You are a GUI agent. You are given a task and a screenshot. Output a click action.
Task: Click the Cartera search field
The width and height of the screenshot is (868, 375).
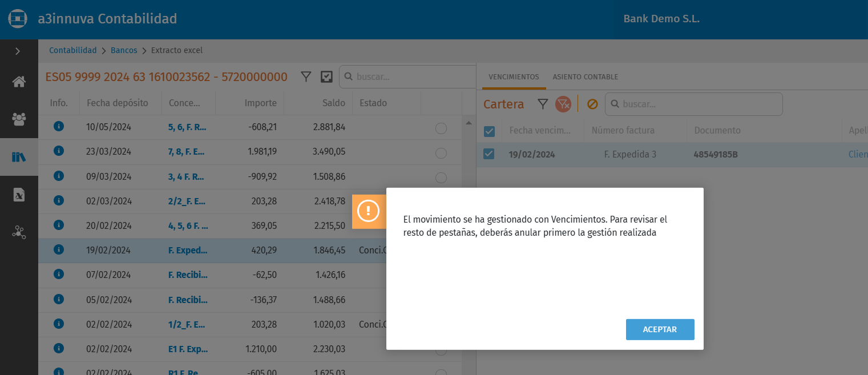tap(694, 104)
